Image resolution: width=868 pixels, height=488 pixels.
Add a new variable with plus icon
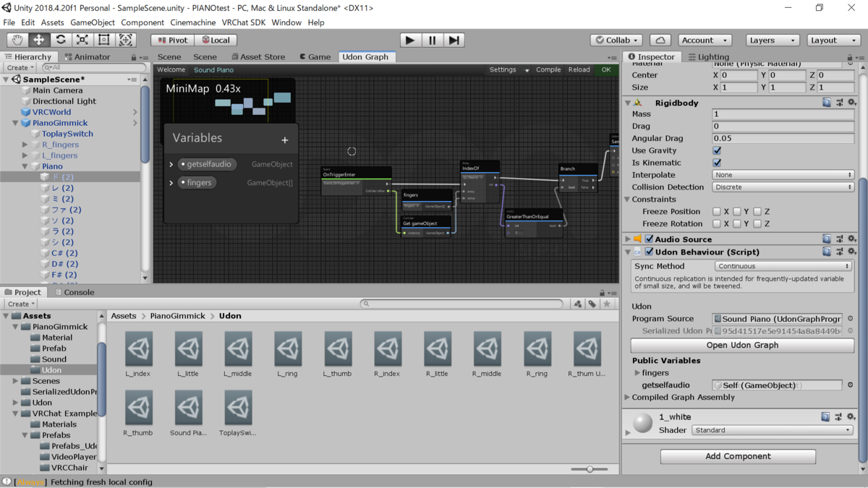(285, 140)
